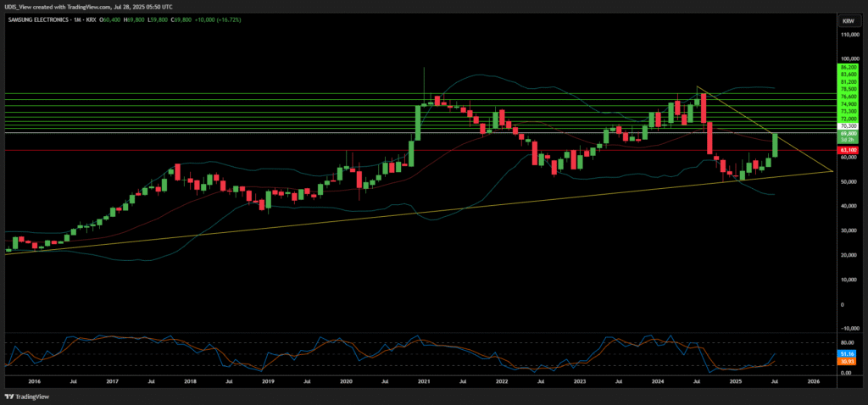868x405 pixels.
Task: Click the 2021 label on time axis
Action: (x=424, y=382)
